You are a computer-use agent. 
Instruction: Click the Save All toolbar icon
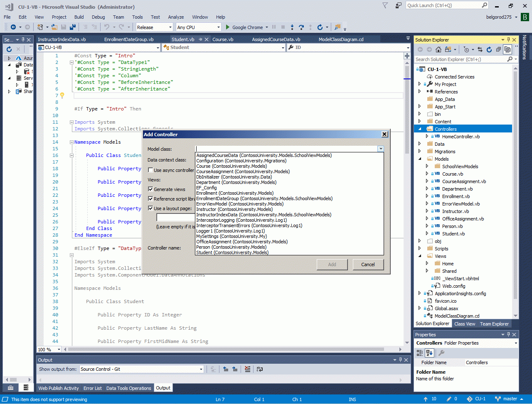tap(73, 27)
